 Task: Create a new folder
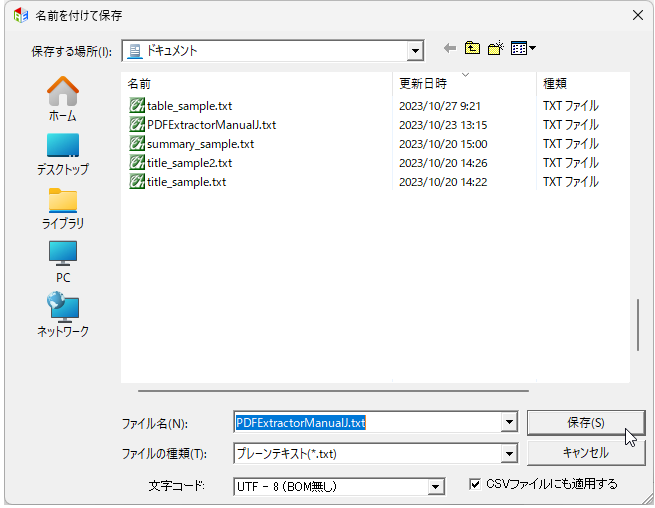click(x=495, y=48)
